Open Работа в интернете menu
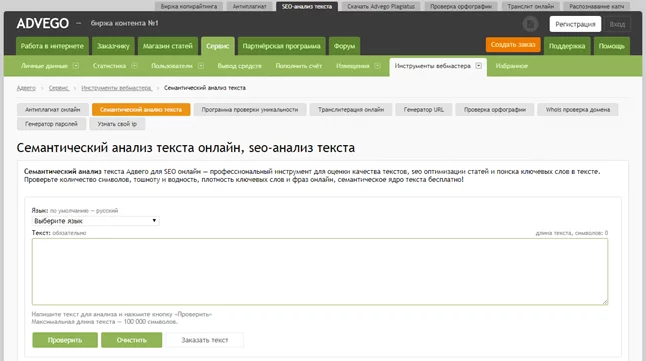The image size is (646, 361). 52,46
